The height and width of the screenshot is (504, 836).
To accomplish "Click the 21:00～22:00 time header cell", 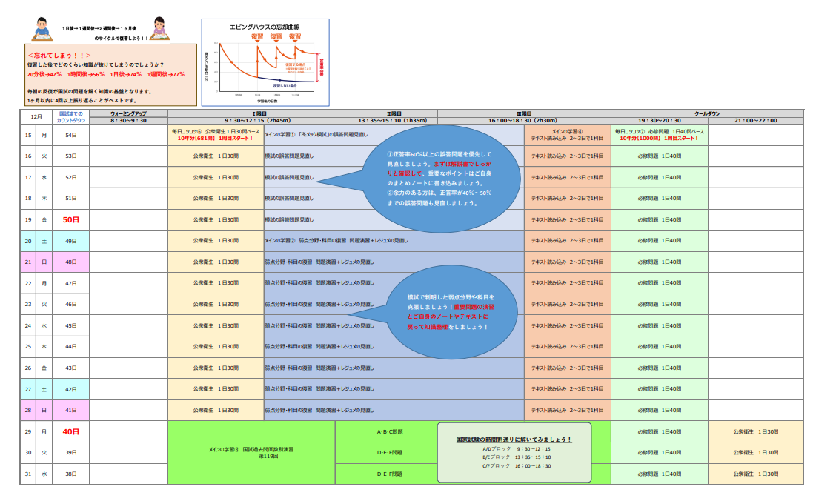I will pos(755,120).
